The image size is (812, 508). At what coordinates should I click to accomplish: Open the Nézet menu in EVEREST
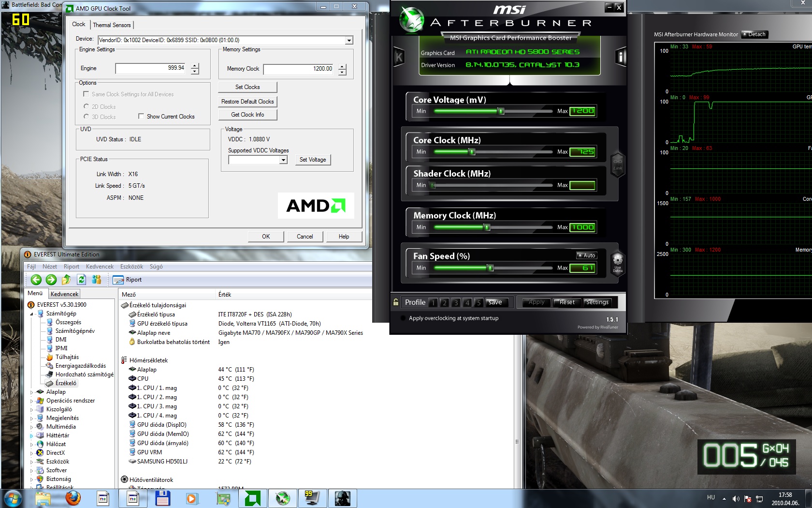(x=50, y=267)
